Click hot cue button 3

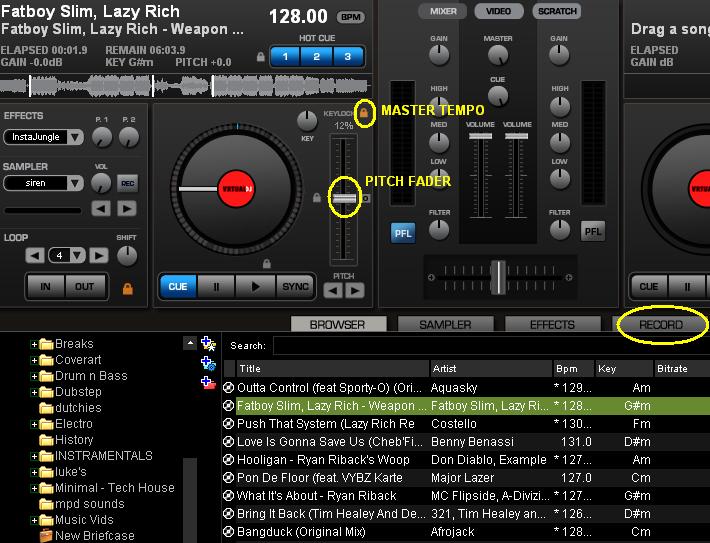point(348,57)
